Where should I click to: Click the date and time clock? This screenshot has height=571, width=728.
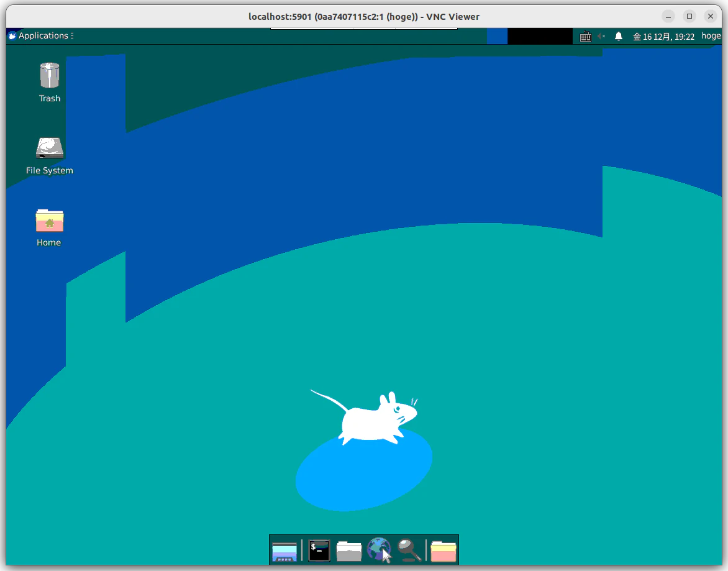pos(664,36)
